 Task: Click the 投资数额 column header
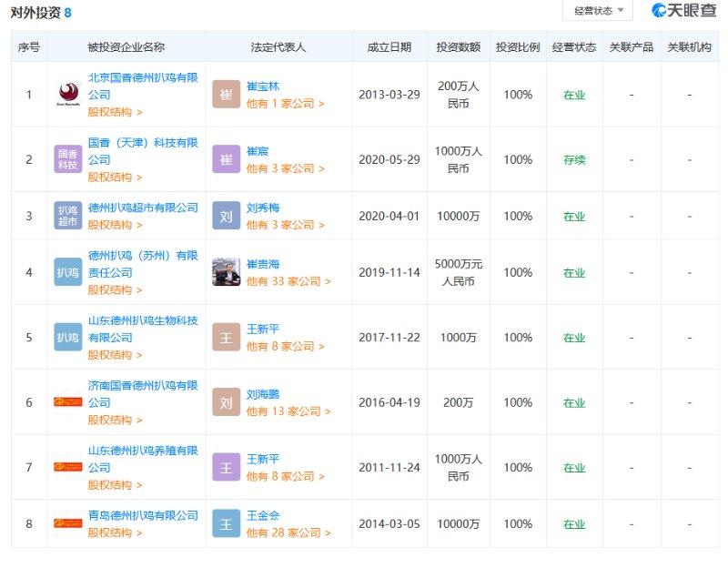(459, 47)
